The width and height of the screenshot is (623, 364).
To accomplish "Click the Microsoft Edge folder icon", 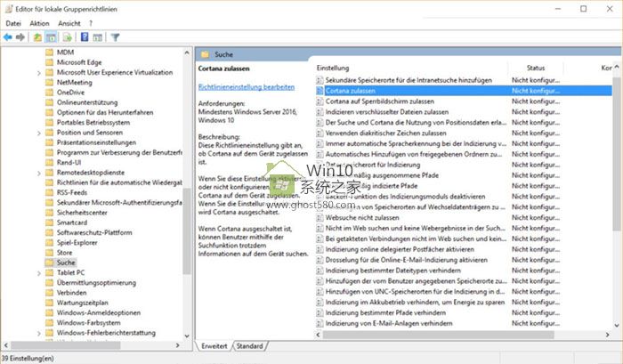I will 49,62.
